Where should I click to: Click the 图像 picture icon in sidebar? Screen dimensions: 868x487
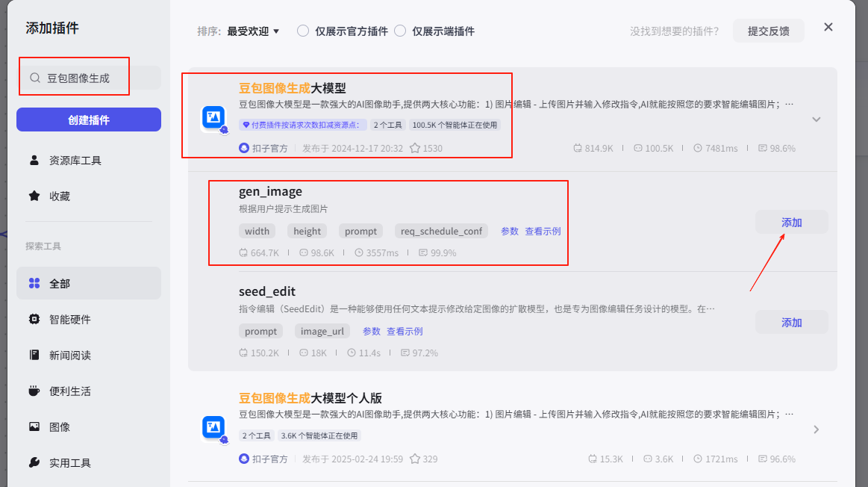[x=34, y=426]
